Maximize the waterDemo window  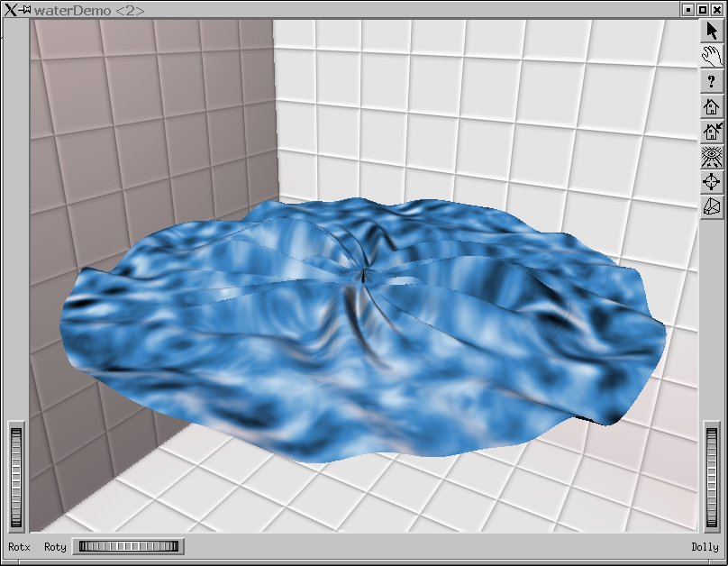point(703,10)
